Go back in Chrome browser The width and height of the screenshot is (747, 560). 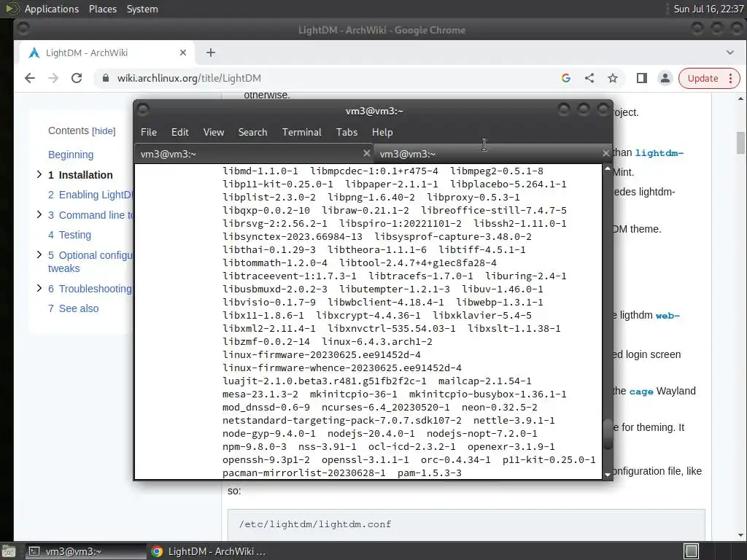29,78
